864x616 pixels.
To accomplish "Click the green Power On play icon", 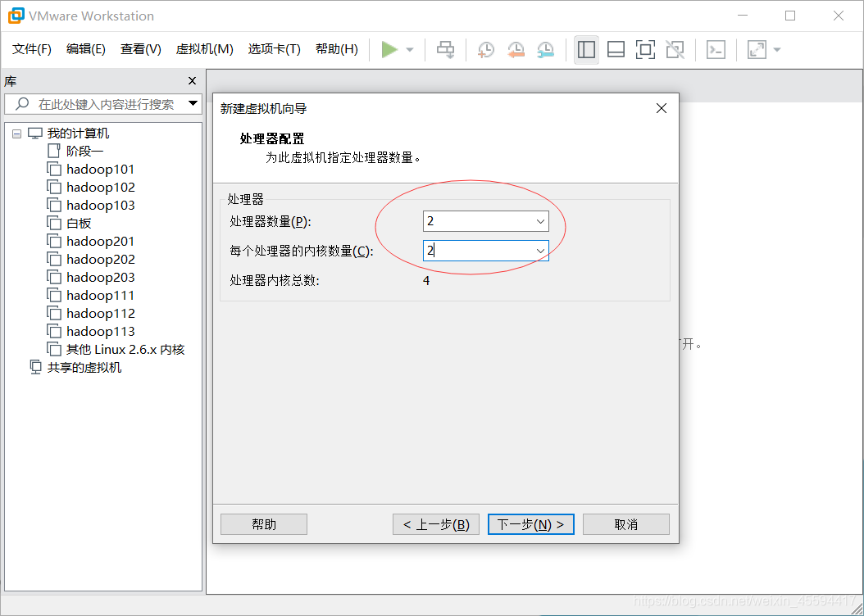I will click(389, 49).
